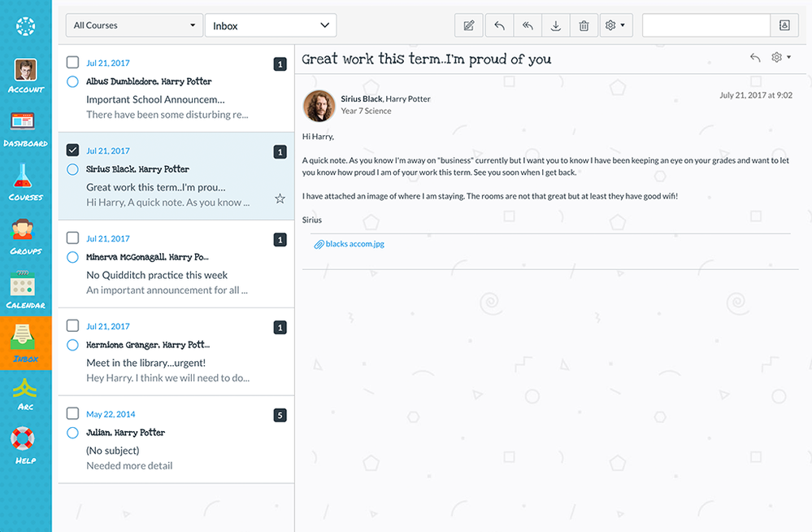Viewport: 812px width, 532px height.
Task: Reply to the selected conversation
Action: tap(499, 25)
